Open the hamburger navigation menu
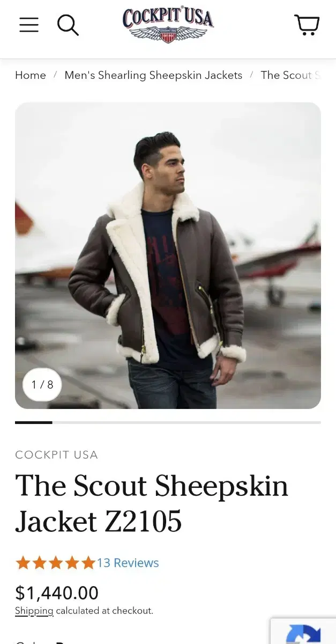Viewport: 336px width, 644px height. pos(29,25)
